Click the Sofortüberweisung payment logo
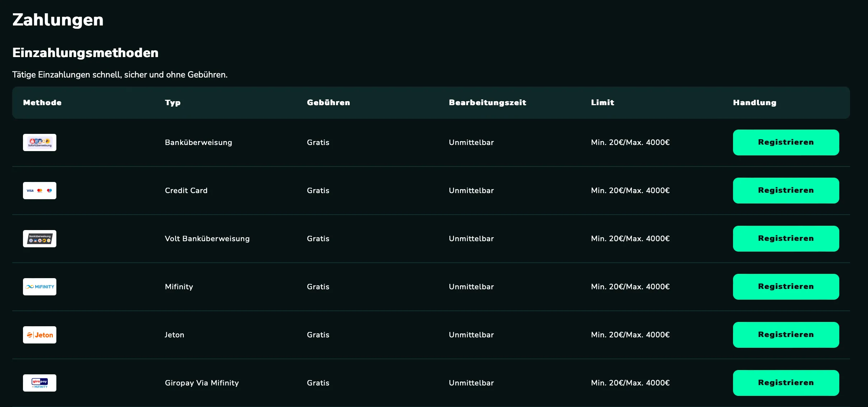 tap(39, 142)
